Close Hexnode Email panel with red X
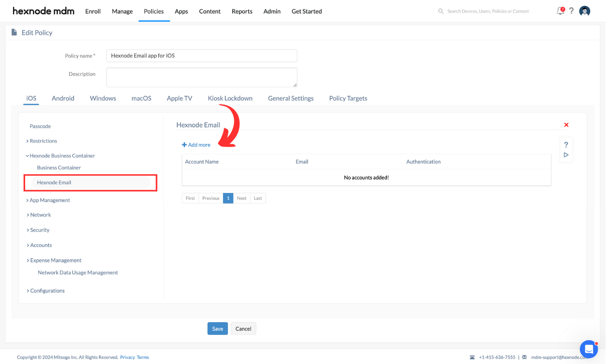The image size is (606, 364). tap(566, 125)
